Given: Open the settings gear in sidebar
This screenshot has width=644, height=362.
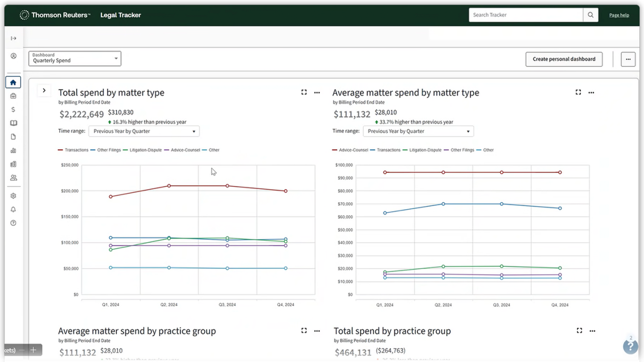Looking at the screenshot, I should pyautogui.click(x=14, y=196).
